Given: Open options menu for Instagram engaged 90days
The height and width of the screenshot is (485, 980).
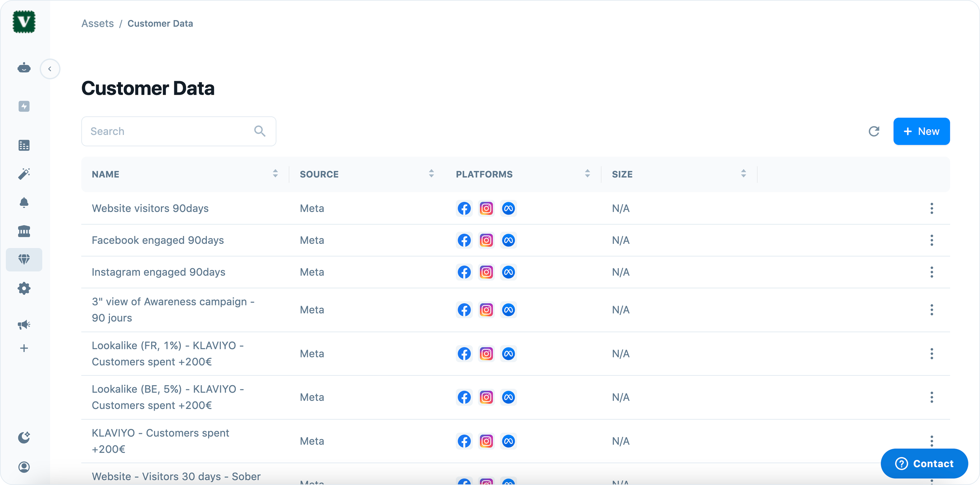Looking at the screenshot, I should (932, 272).
